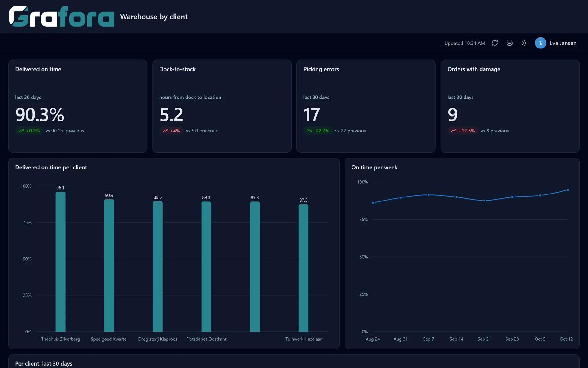Click the Fietsdepot Oostkant bar
Image resolution: width=588 pixels, height=368 pixels.
206,266
